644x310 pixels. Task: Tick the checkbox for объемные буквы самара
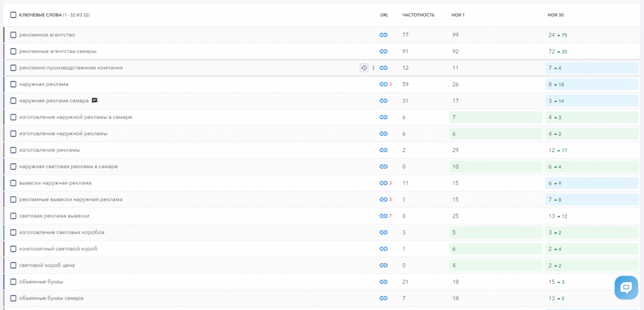pos(13,298)
